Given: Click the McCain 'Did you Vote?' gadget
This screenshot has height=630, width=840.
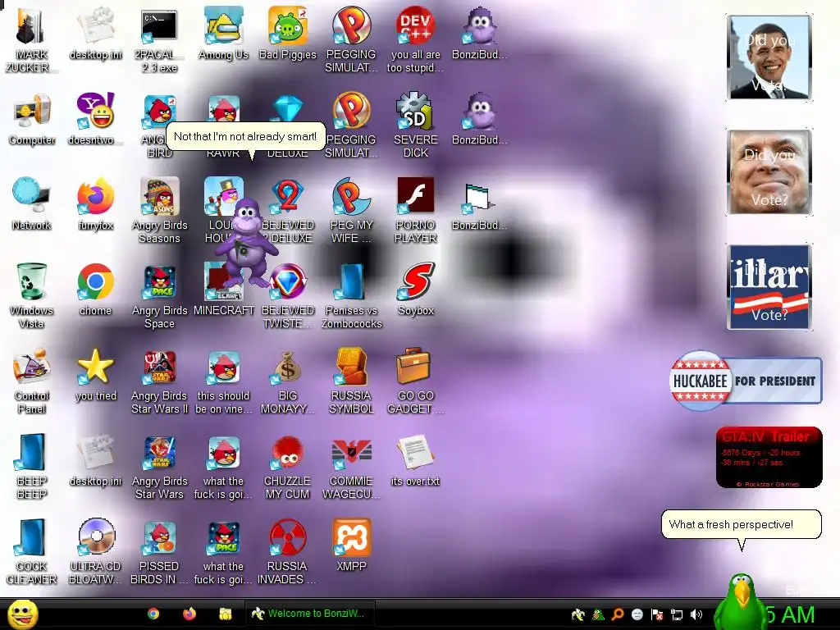Looking at the screenshot, I should tap(769, 172).
